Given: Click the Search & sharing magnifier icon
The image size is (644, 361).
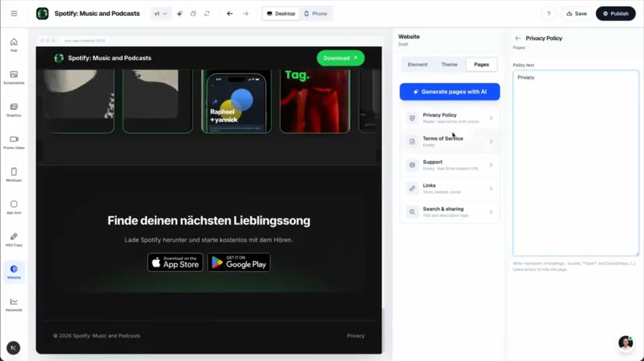Looking at the screenshot, I should [x=412, y=212].
